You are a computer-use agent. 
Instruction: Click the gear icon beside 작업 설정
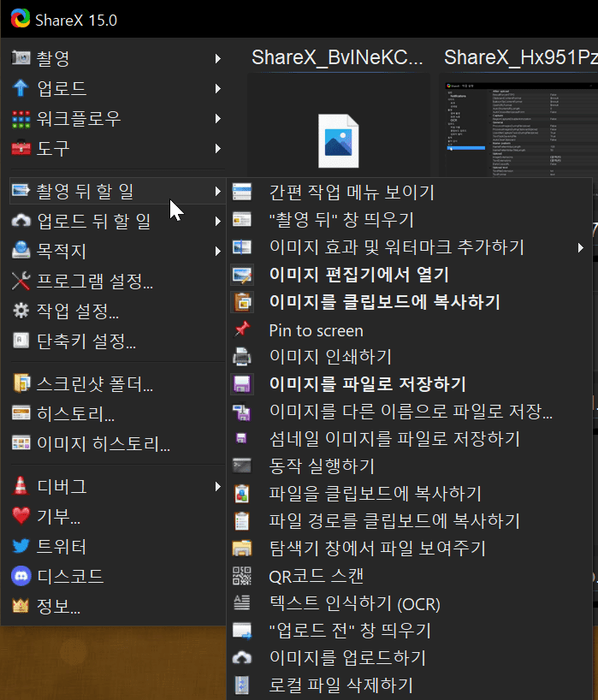tap(21, 311)
